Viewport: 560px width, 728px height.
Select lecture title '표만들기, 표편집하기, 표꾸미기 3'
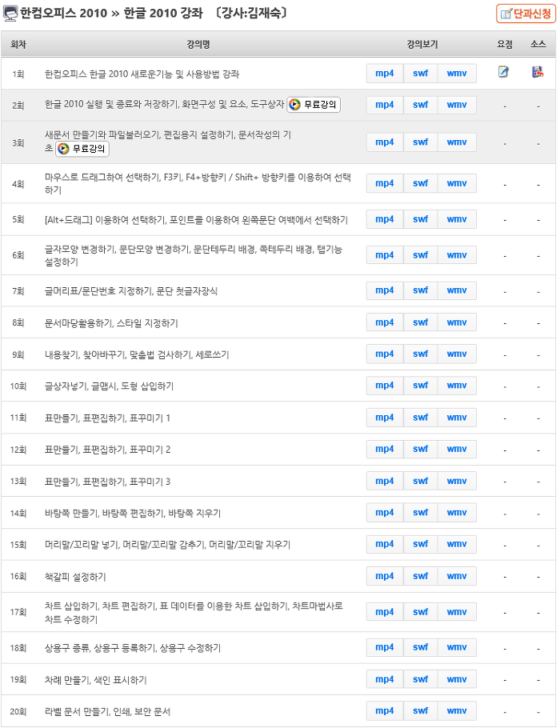[x=107, y=482]
